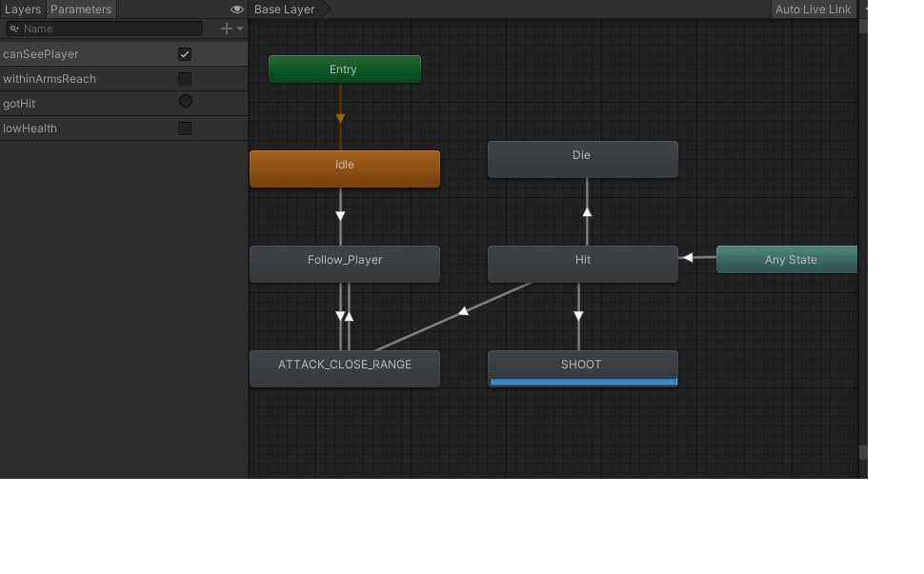Viewport: 924px width, 574px height.
Task: Select the withinArmsReach parameter name
Action: (x=50, y=79)
